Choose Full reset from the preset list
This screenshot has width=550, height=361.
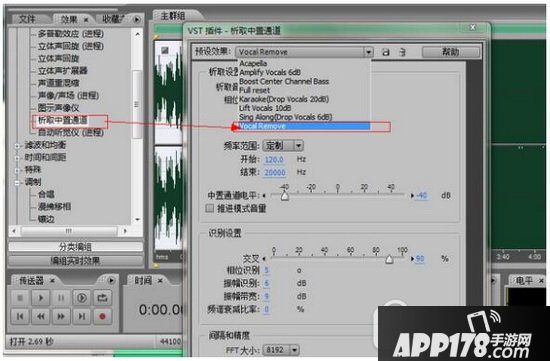(254, 90)
